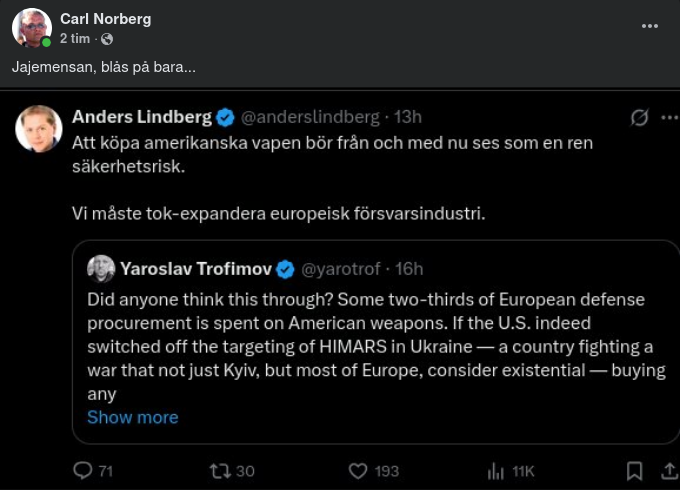This screenshot has height=490, width=680.
Task: Open the tweet's three-dot more menu
Action: coord(669,118)
